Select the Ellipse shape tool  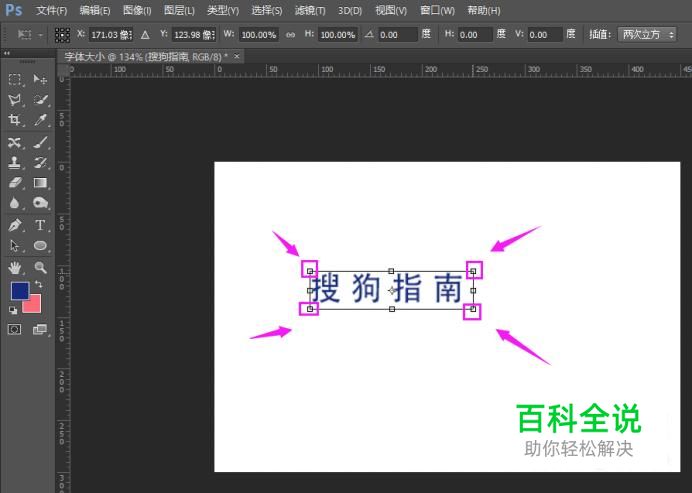[x=40, y=245]
